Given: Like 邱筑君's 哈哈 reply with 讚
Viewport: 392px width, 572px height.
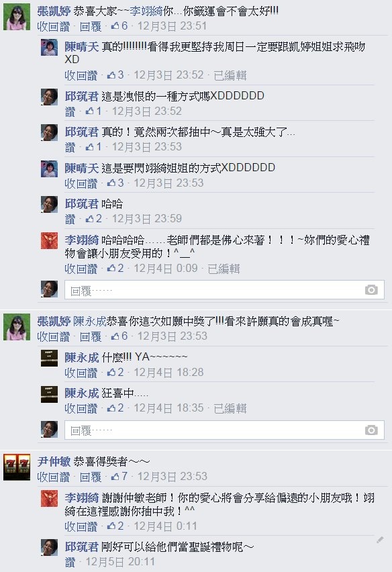Looking at the screenshot, I should [70, 219].
